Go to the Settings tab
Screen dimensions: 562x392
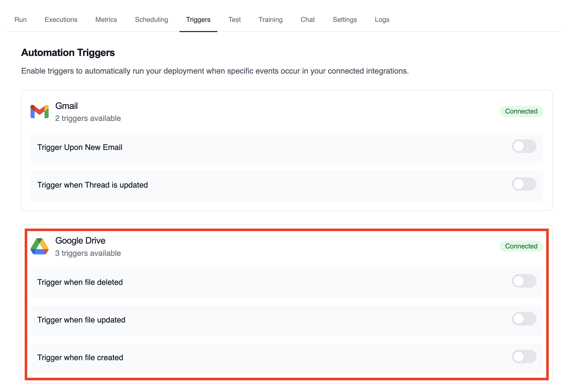coord(345,20)
